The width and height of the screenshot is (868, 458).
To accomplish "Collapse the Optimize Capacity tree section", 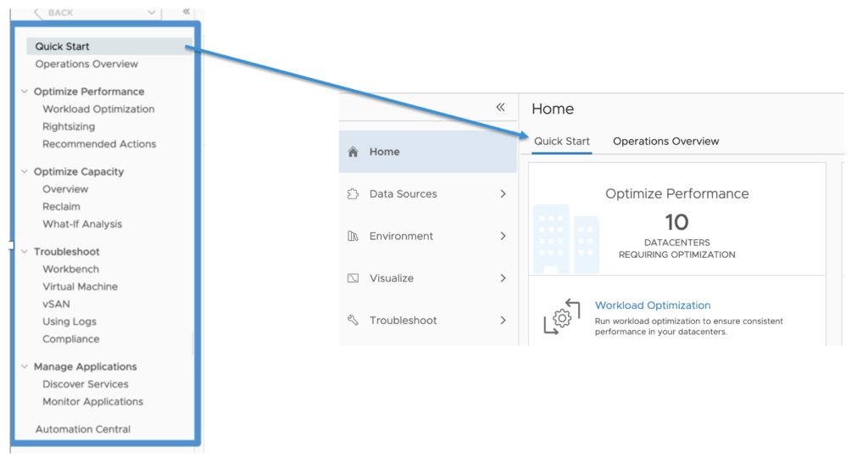I will pyautogui.click(x=25, y=171).
